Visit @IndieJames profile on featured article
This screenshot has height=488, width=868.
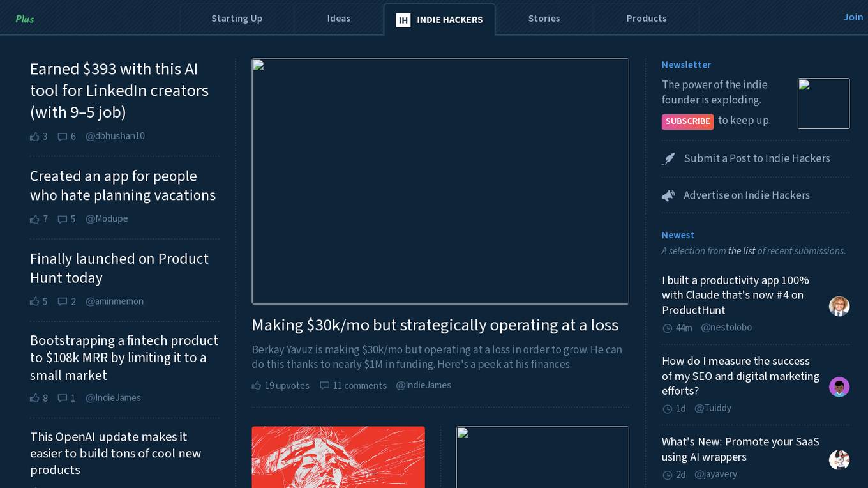424,385
